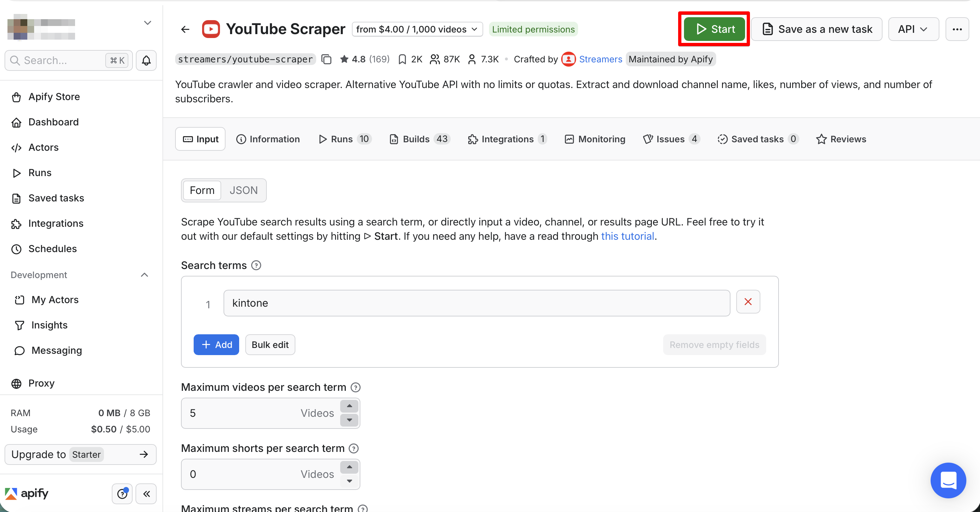
Task: Bookmark the actor via the 2K icon
Action: [x=402, y=59]
